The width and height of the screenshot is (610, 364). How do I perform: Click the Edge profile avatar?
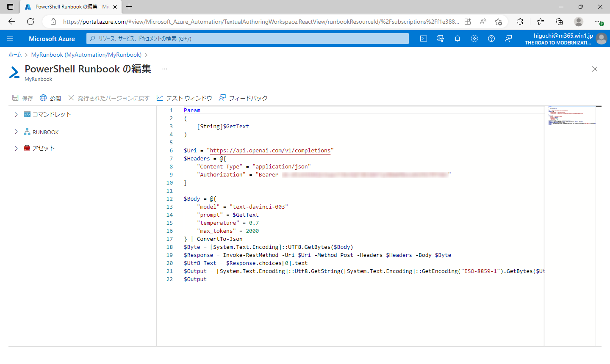tap(579, 22)
